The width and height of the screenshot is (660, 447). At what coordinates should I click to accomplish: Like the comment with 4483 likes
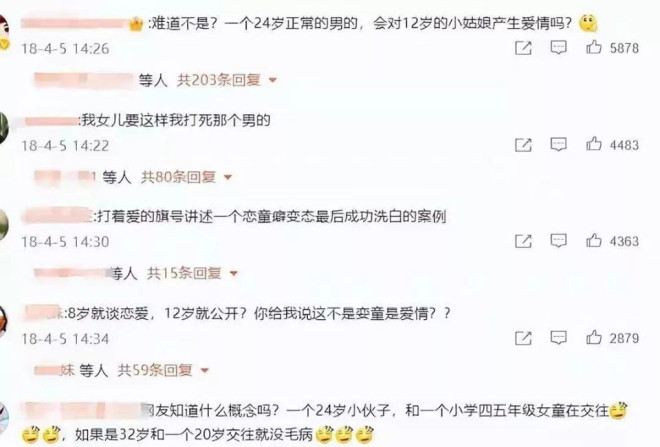pyautogui.click(x=593, y=144)
